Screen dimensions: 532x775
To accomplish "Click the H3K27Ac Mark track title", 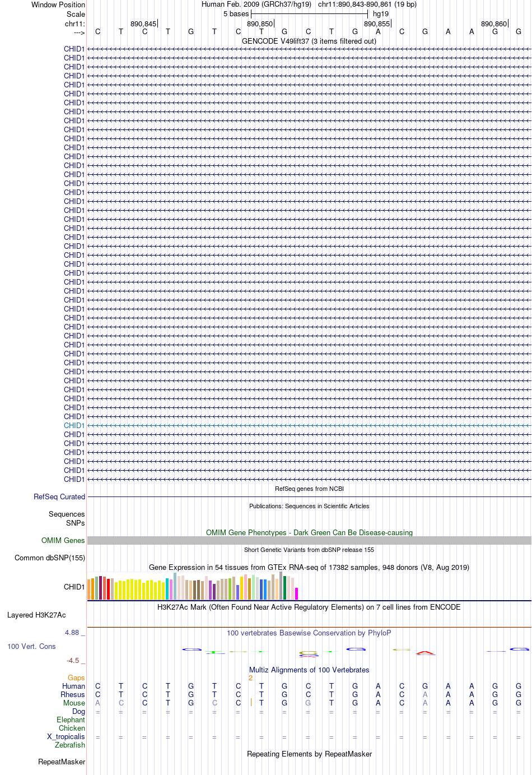I will pyautogui.click(x=309, y=607).
